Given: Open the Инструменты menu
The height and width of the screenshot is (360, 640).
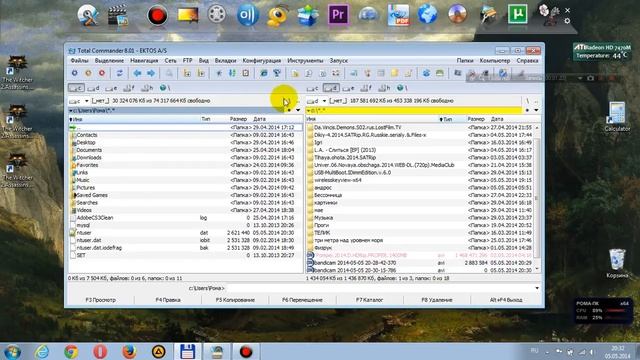Looking at the screenshot, I should pyautogui.click(x=305, y=60).
